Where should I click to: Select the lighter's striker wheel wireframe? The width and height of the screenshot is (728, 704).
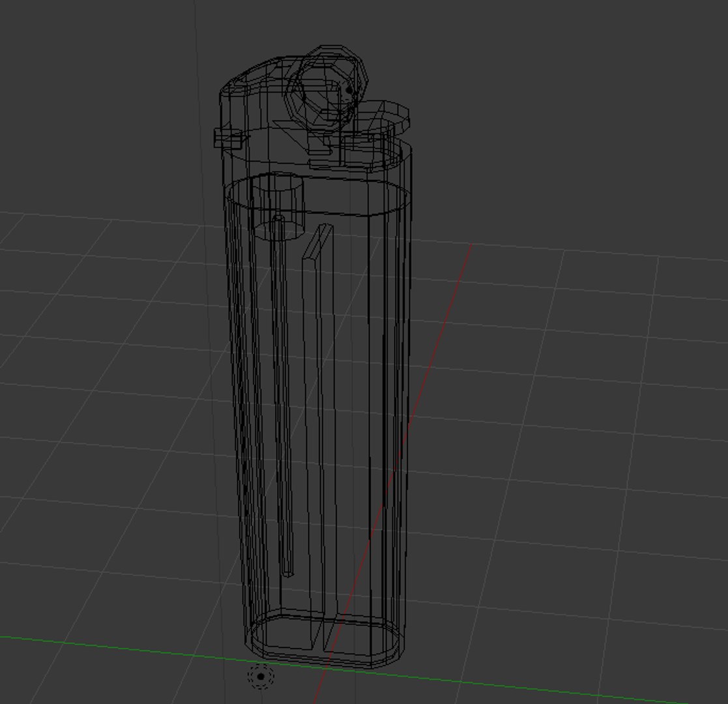tap(327, 88)
